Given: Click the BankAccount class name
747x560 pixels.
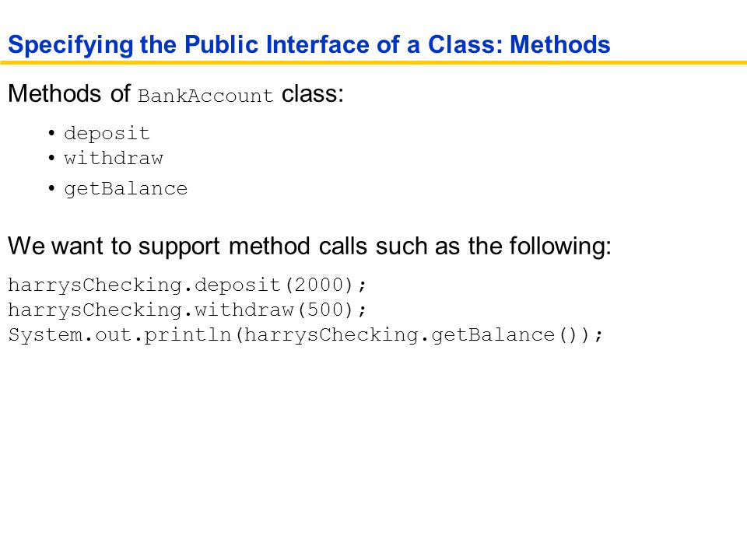Looking at the screenshot, I should [205, 96].
